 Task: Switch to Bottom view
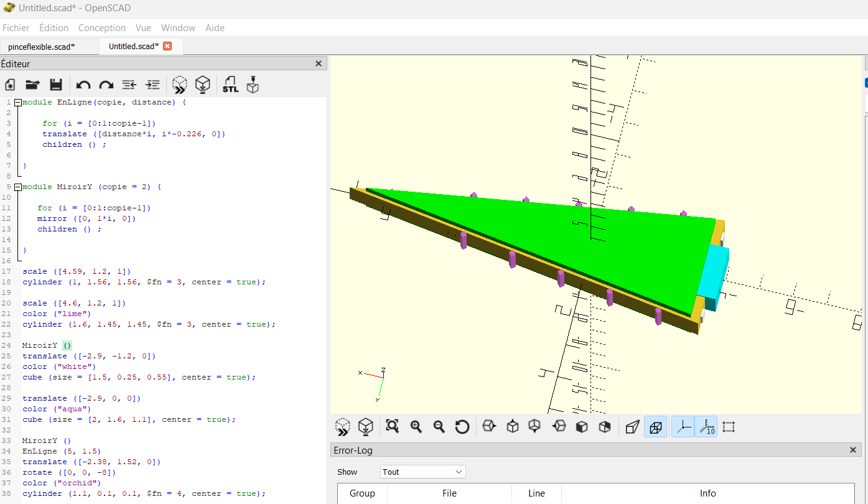534,426
